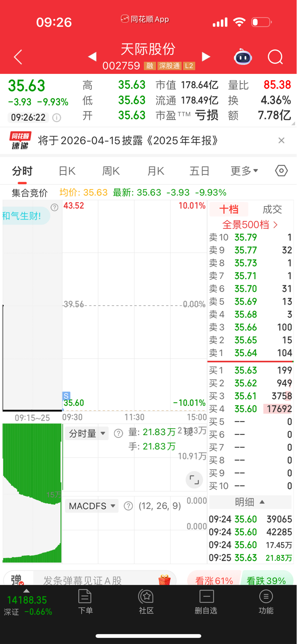
Task: Expand the 深证 index bar arrow
Action: 26,591
